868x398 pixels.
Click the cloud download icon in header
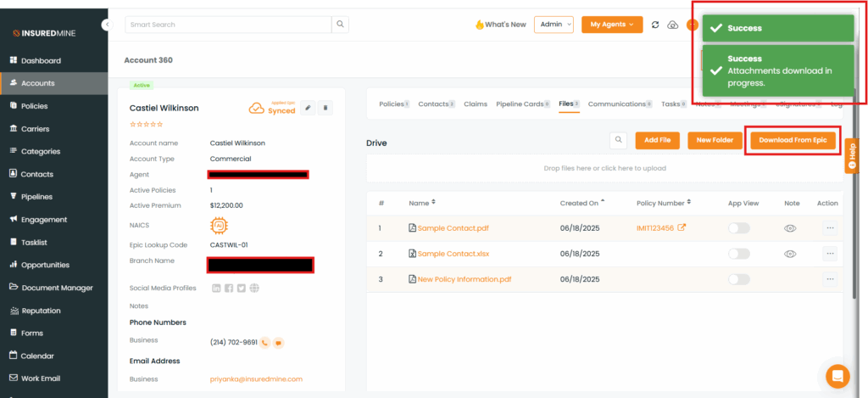click(x=672, y=25)
